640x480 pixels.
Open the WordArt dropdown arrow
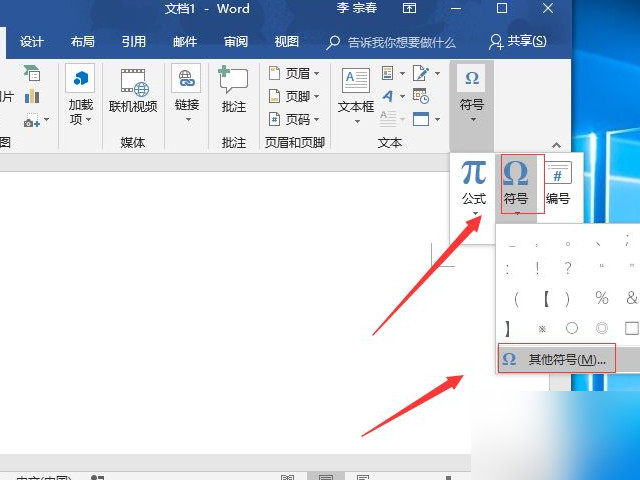coord(402,96)
